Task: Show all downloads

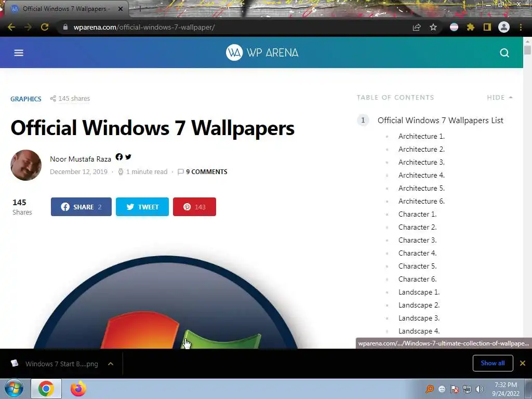Action: point(493,363)
